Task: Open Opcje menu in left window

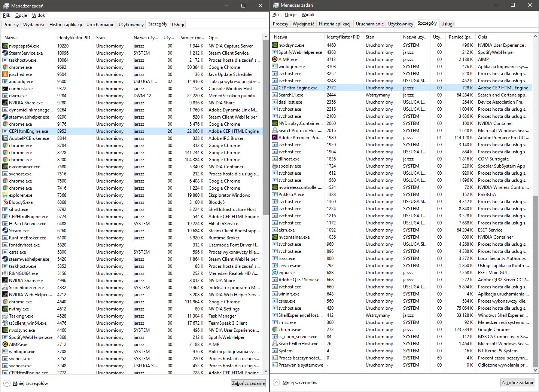Action: click(x=21, y=15)
